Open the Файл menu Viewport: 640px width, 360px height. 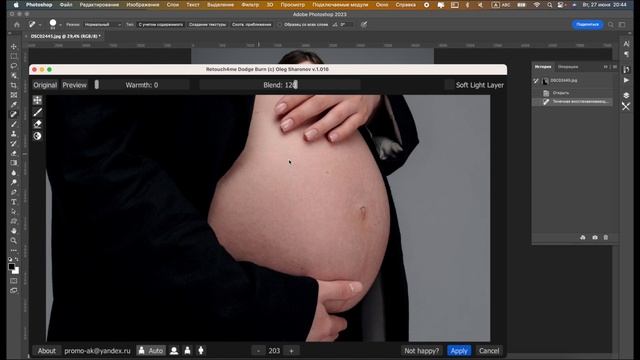tap(66, 5)
